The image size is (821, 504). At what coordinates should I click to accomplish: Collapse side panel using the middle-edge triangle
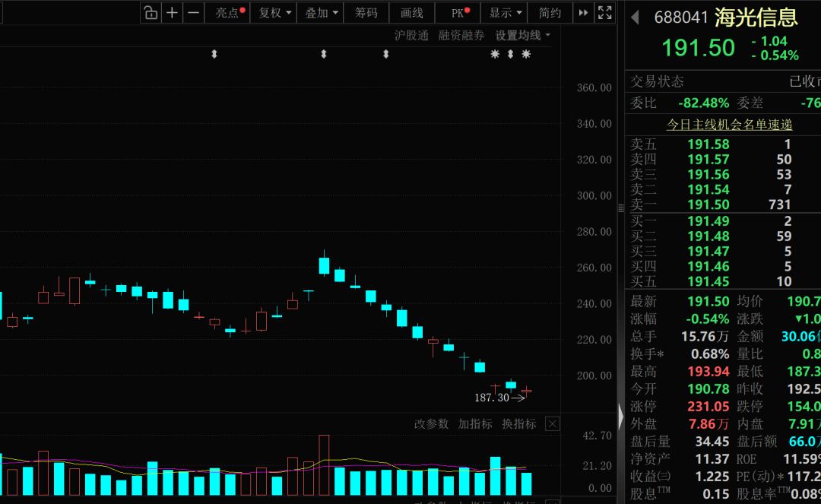(621, 417)
